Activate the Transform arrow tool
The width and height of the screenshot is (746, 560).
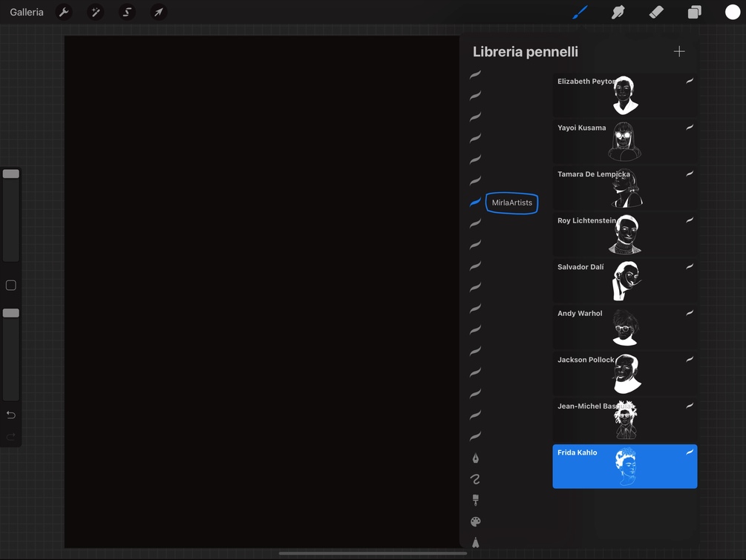point(158,12)
